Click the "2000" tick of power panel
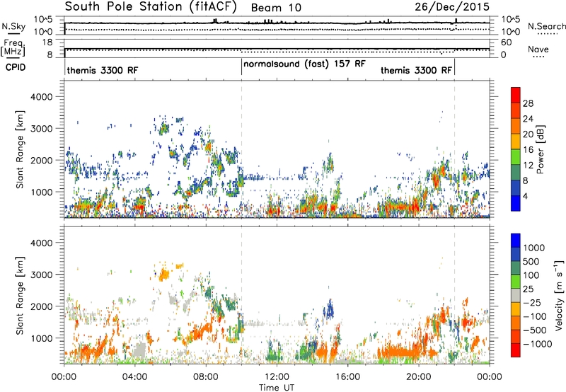The image size is (566, 392). tap(42, 160)
